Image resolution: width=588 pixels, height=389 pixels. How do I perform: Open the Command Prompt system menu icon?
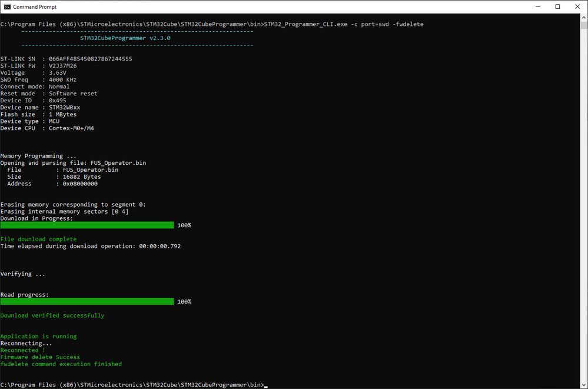point(7,6)
